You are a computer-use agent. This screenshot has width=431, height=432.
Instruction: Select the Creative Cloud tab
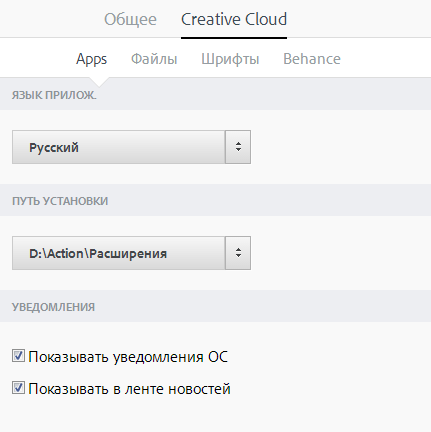coord(234,19)
